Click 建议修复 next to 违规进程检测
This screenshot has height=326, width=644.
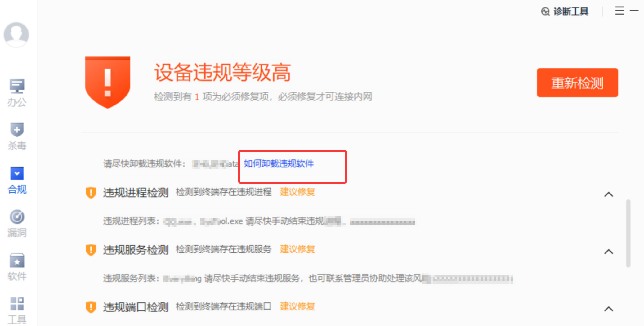pos(297,192)
